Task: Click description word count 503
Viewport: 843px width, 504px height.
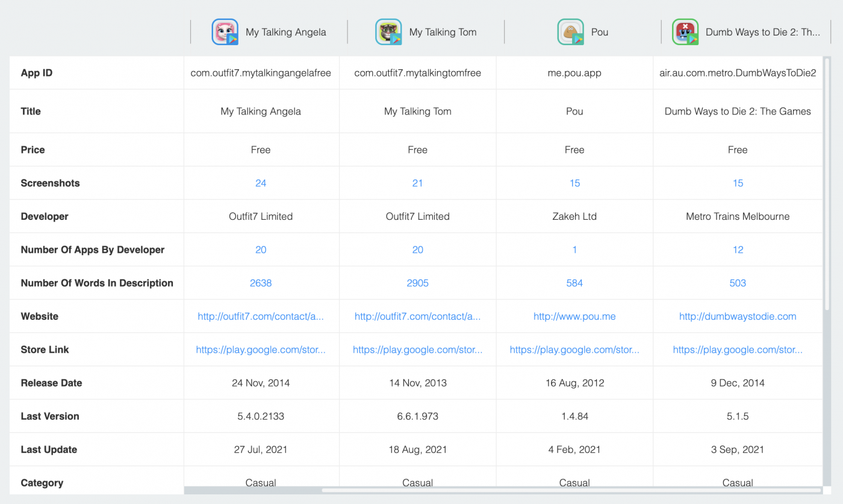Action: click(738, 283)
